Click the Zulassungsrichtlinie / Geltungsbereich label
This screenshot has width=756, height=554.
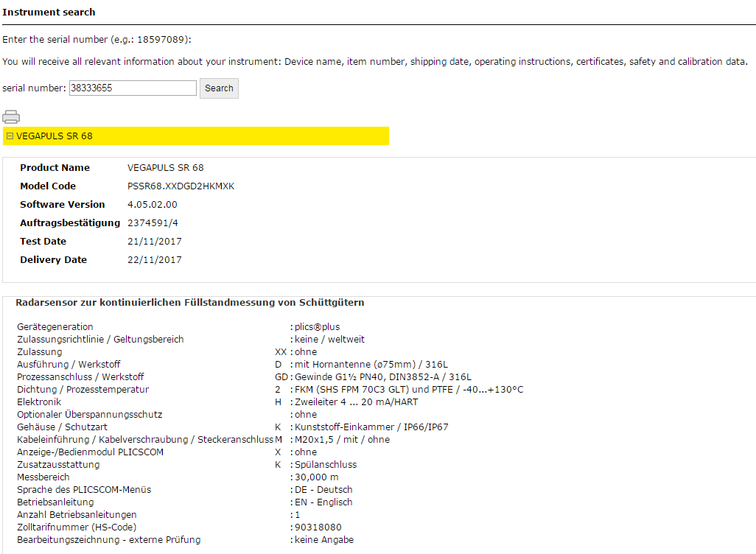pyautogui.click(x=100, y=340)
